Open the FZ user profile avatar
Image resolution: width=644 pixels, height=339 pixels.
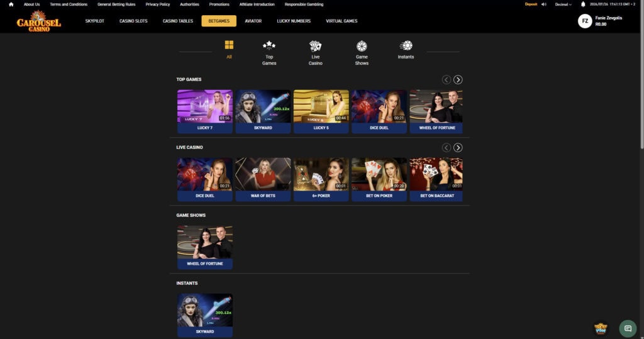585,21
